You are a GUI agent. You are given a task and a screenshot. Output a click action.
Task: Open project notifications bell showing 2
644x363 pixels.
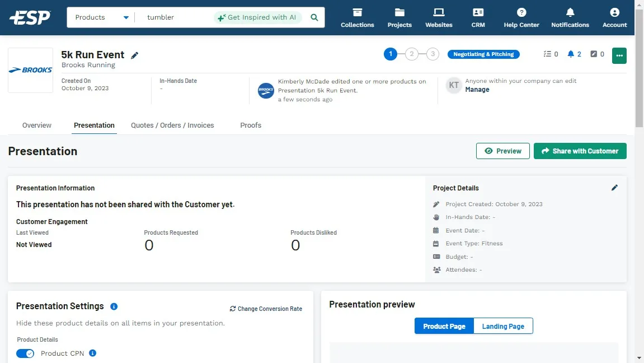(x=574, y=54)
